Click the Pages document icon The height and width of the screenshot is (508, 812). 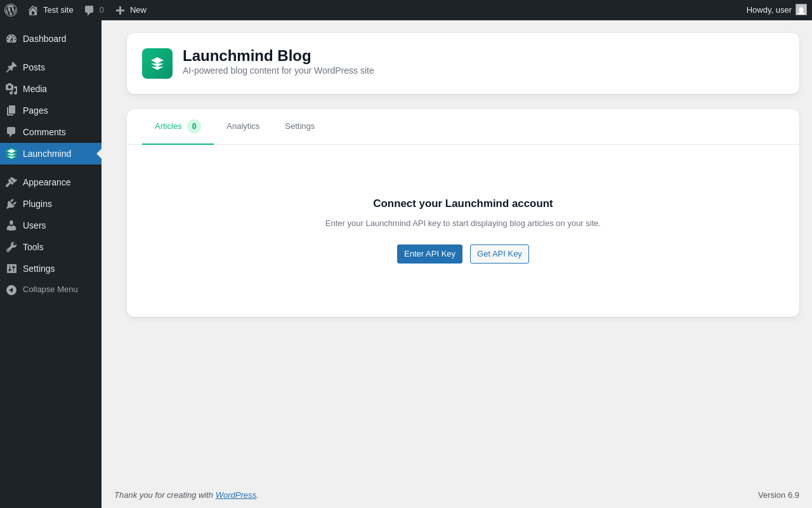click(x=11, y=110)
